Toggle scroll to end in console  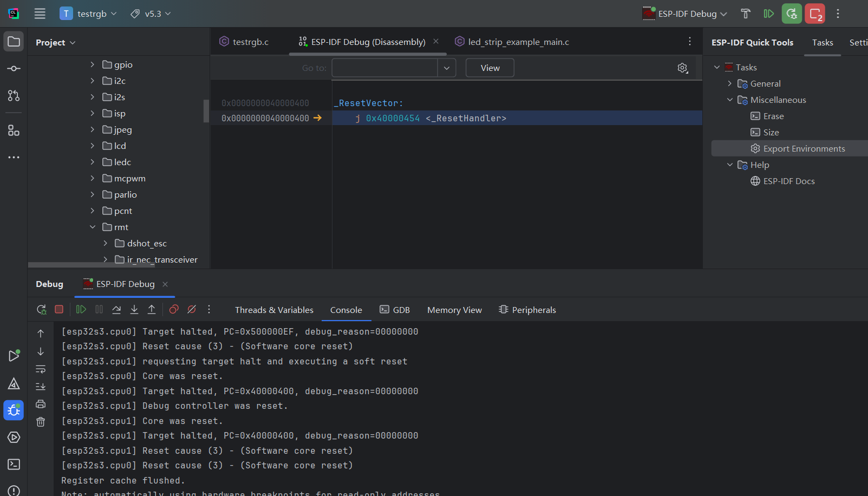(x=41, y=387)
